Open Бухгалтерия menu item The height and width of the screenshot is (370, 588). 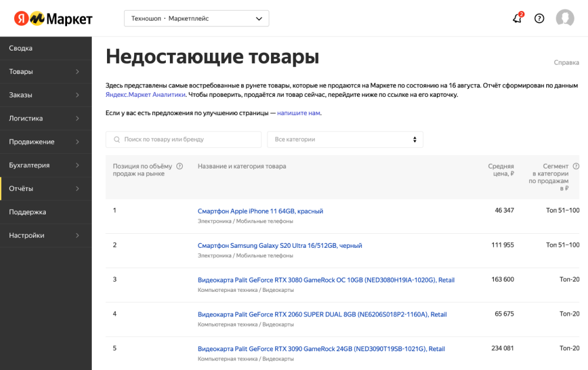pos(46,165)
